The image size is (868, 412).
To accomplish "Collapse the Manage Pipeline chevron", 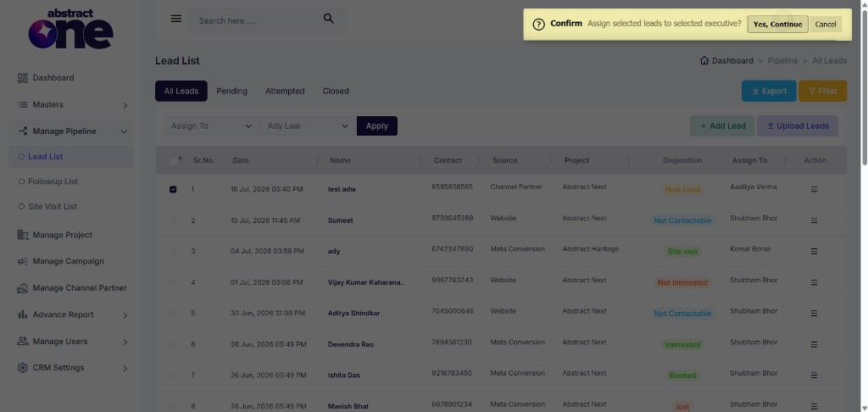I will [124, 131].
